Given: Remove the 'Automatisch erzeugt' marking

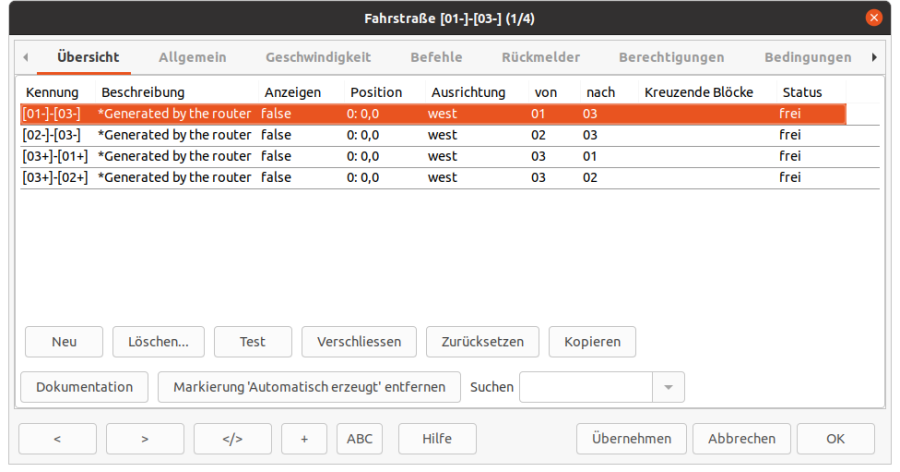Looking at the screenshot, I should click(309, 387).
